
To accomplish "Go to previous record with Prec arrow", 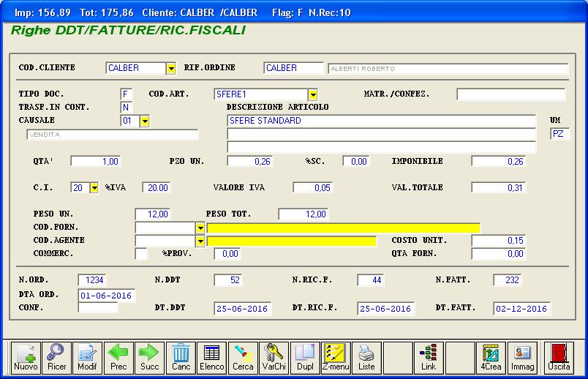I will 118,358.
